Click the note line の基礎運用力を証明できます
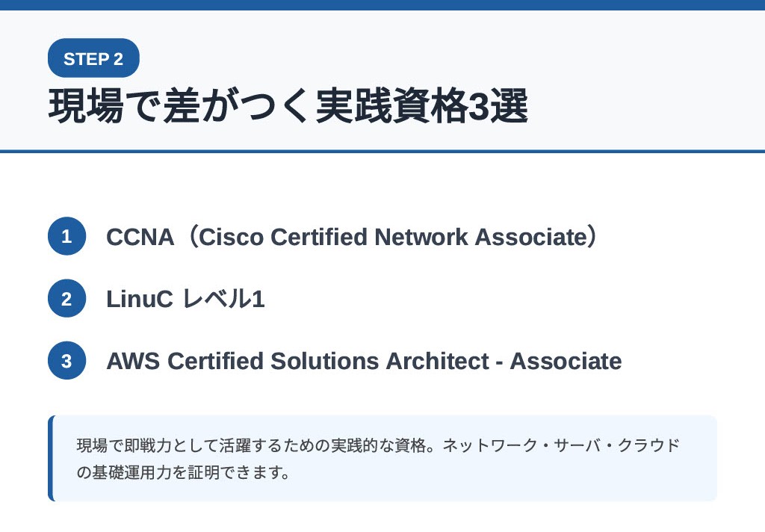The image size is (765, 532). [184, 472]
